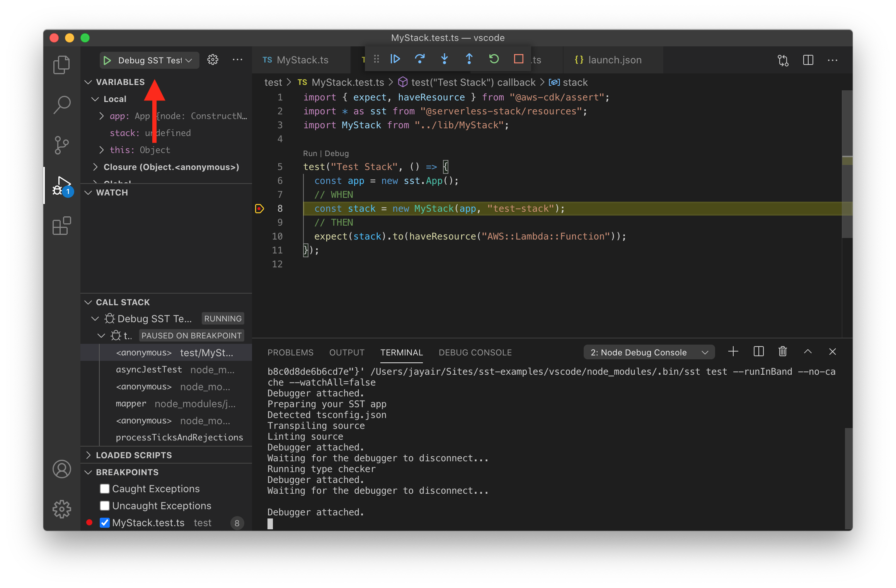Click test folder in breadcrumb
Viewport: 896px width, 588px height.
(x=273, y=82)
